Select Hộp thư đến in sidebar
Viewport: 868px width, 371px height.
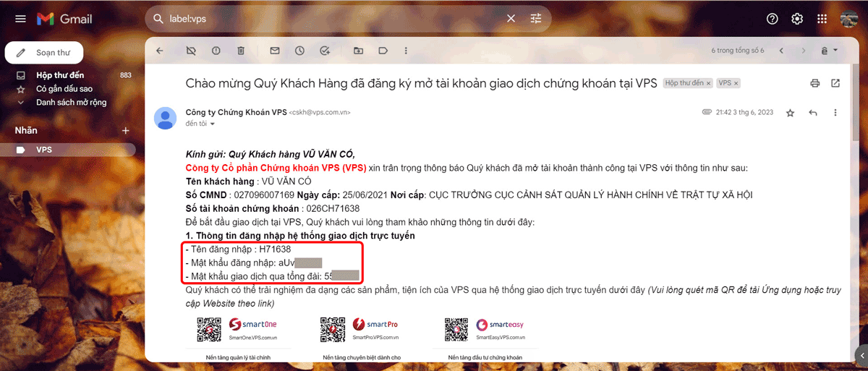[60, 75]
